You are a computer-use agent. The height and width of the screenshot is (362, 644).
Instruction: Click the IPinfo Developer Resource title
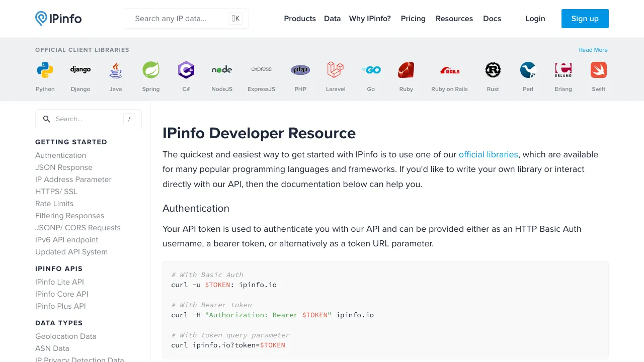pyautogui.click(x=259, y=133)
